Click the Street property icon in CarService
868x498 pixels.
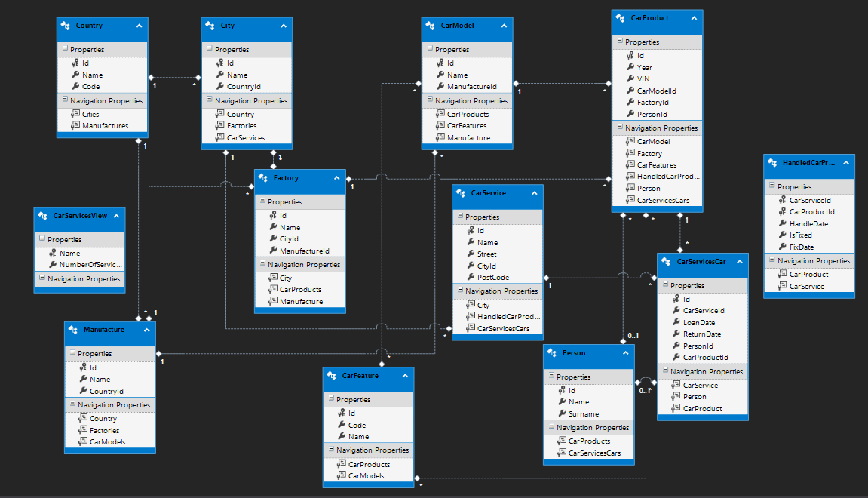tap(472, 254)
